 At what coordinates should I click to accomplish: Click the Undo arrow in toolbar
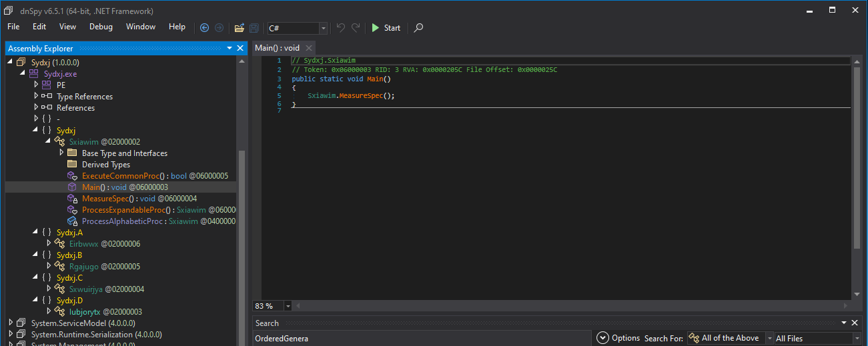(341, 28)
